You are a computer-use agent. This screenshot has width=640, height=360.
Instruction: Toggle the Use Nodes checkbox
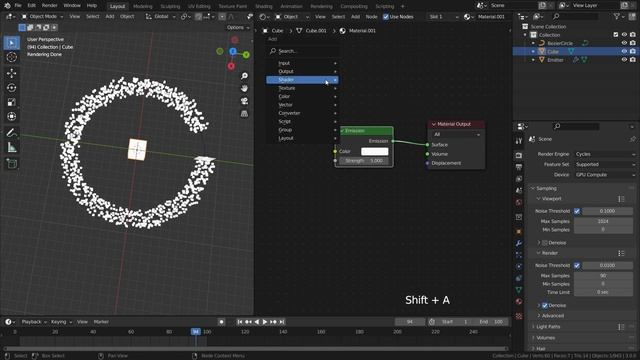(386, 17)
